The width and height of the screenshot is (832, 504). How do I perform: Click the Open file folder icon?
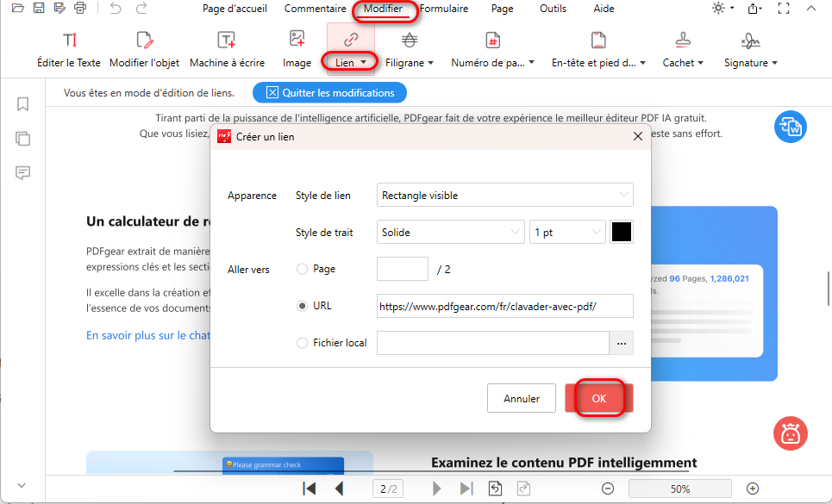point(18,8)
